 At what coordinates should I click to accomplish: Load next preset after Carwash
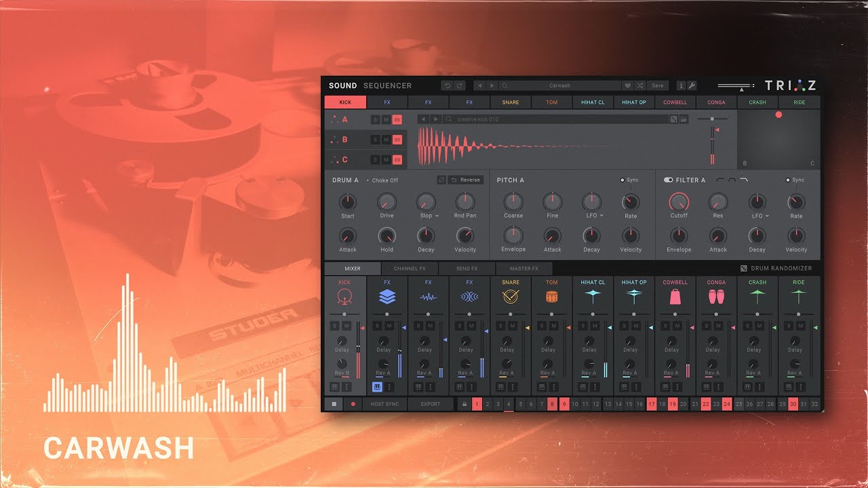pyautogui.click(x=492, y=86)
